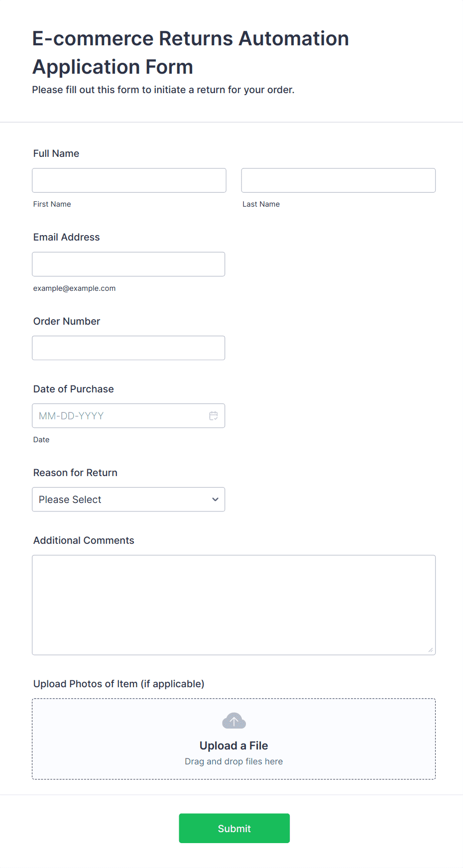463x868 pixels.
Task: Click the calendar icon in the date field
Action: coord(214,416)
